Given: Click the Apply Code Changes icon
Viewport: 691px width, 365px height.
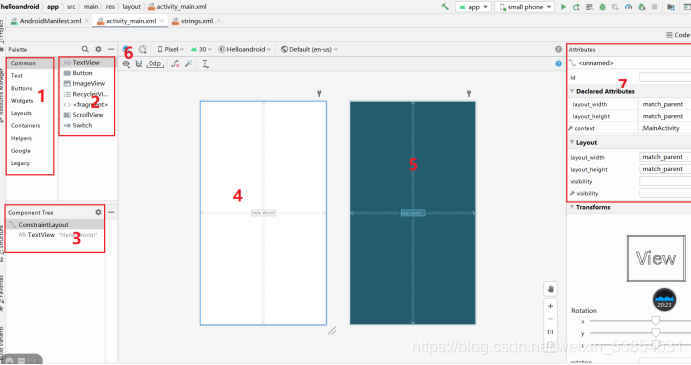Looking at the screenshot, I should [x=589, y=7].
